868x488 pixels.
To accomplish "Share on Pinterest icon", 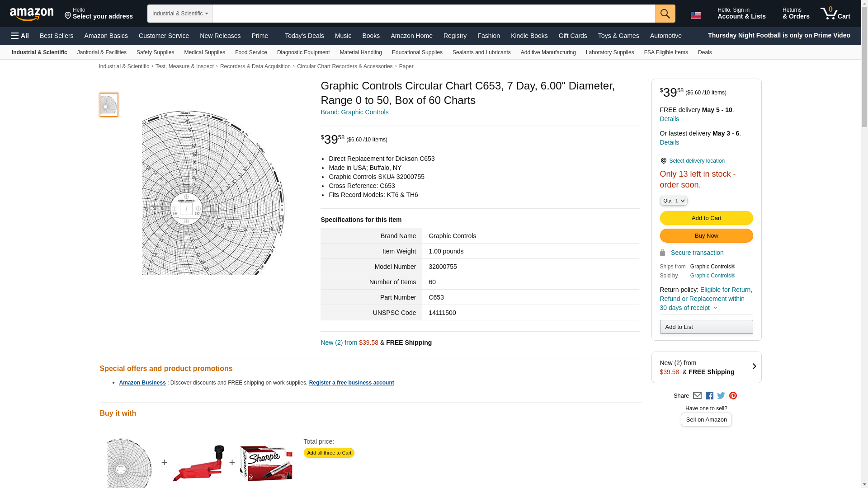I will tap(733, 396).
